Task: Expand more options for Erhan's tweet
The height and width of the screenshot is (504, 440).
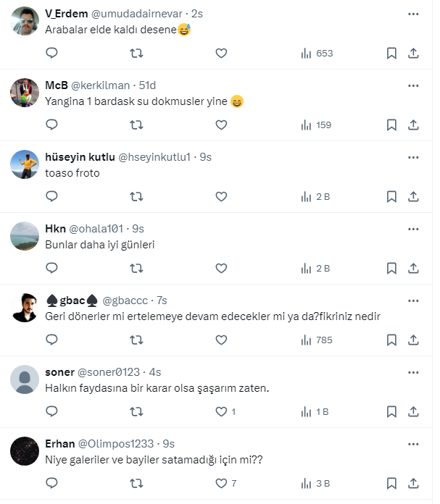Action: (412, 444)
